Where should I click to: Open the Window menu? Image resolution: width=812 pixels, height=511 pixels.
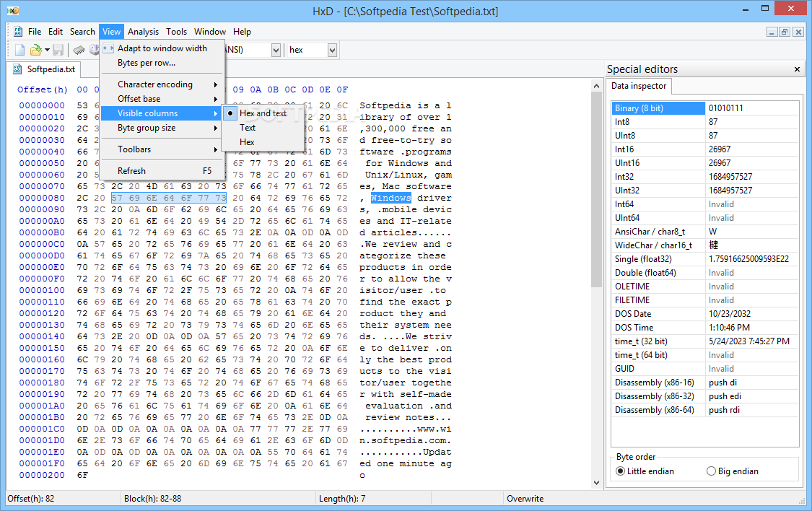(210, 32)
